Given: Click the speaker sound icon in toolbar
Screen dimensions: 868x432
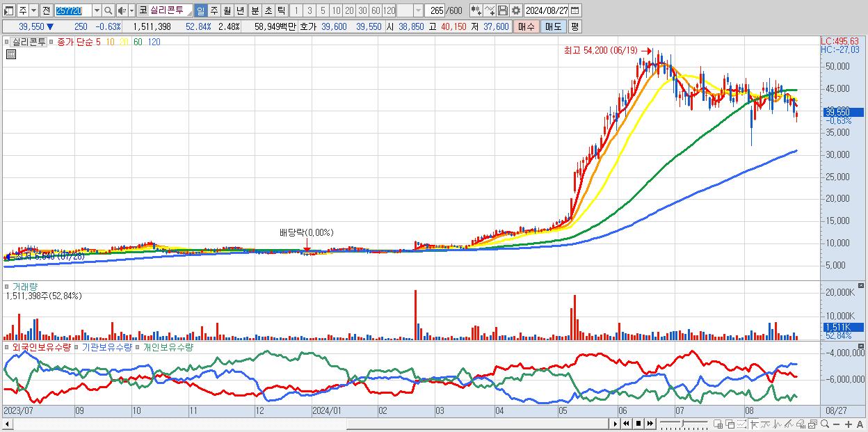Looking at the screenshot, I should (122, 10).
